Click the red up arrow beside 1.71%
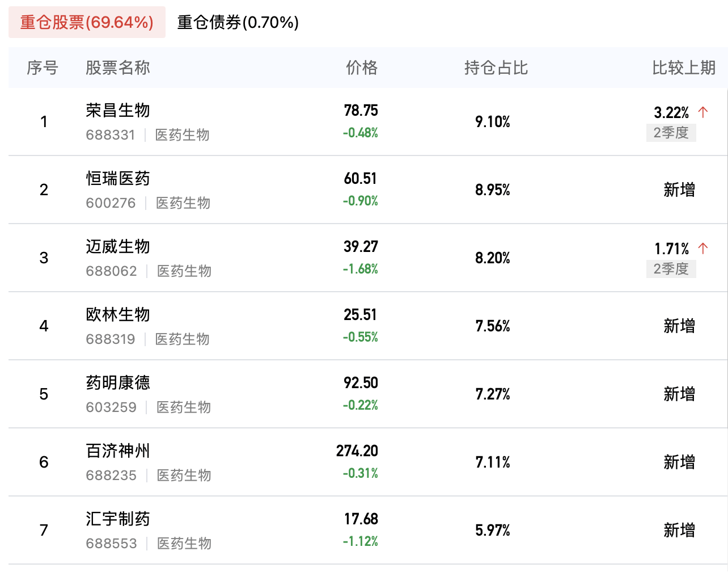Viewport: 728px width, 572px height. click(x=703, y=248)
